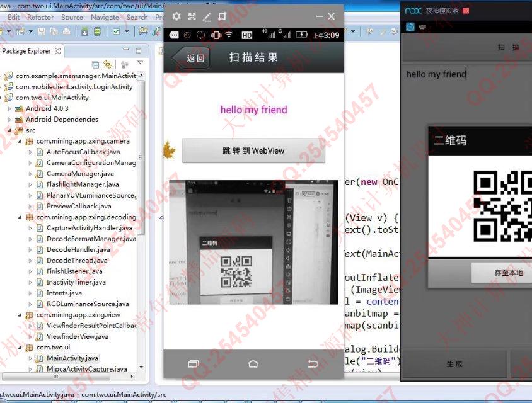Select MainActivity.java in com.two.ui
Image resolution: width=532 pixels, height=403 pixels.
coord(72,358)
